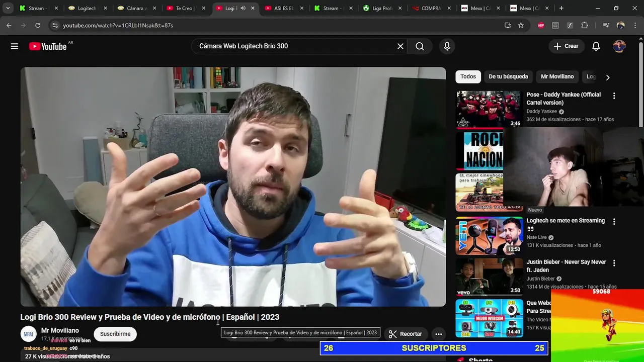Open more actions three-dot button by Recortar
Image resolution: width=644 pixels, height=362 pixels.
point(439,334)
